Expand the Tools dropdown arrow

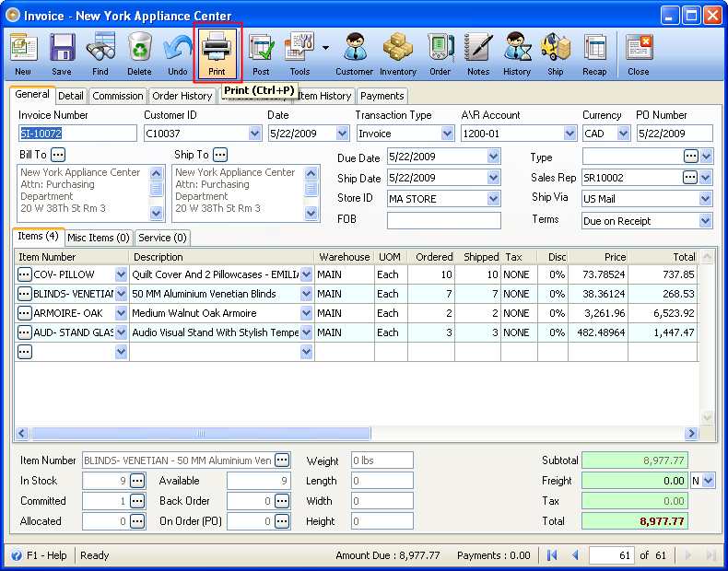[326, 48]
